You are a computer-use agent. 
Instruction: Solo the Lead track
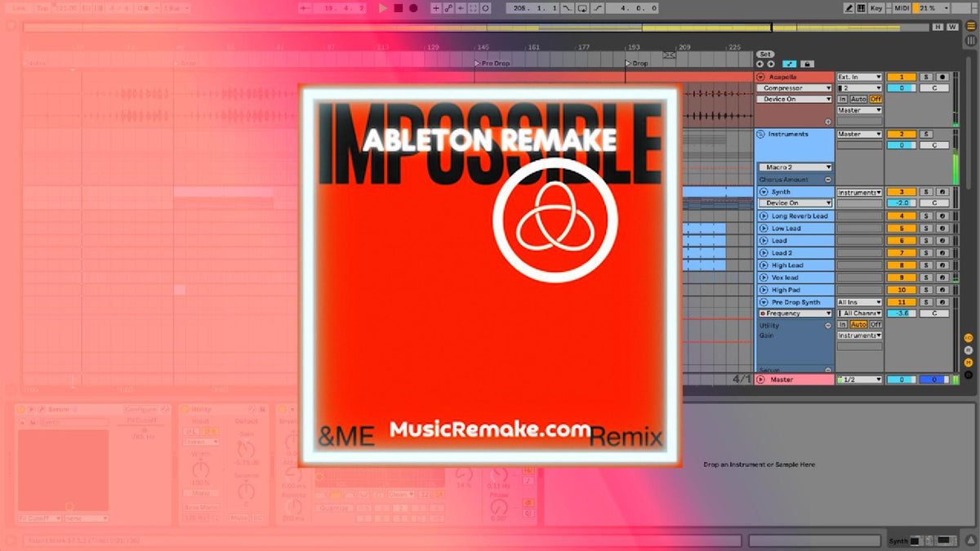(926, 241)
